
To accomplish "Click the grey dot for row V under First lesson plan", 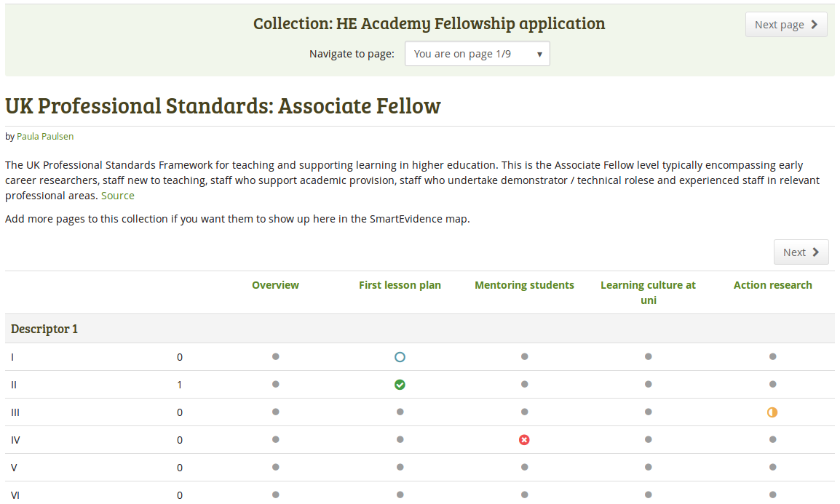I will coord(400,467).
